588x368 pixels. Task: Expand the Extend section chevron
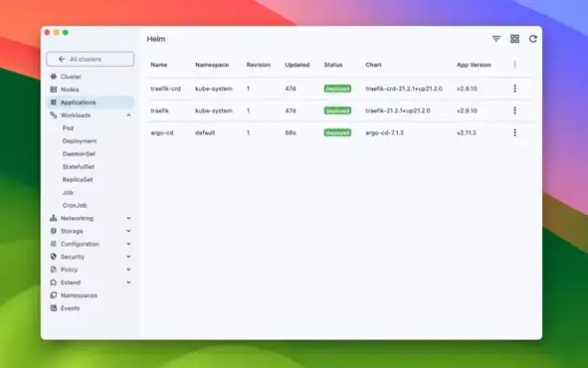129,282
